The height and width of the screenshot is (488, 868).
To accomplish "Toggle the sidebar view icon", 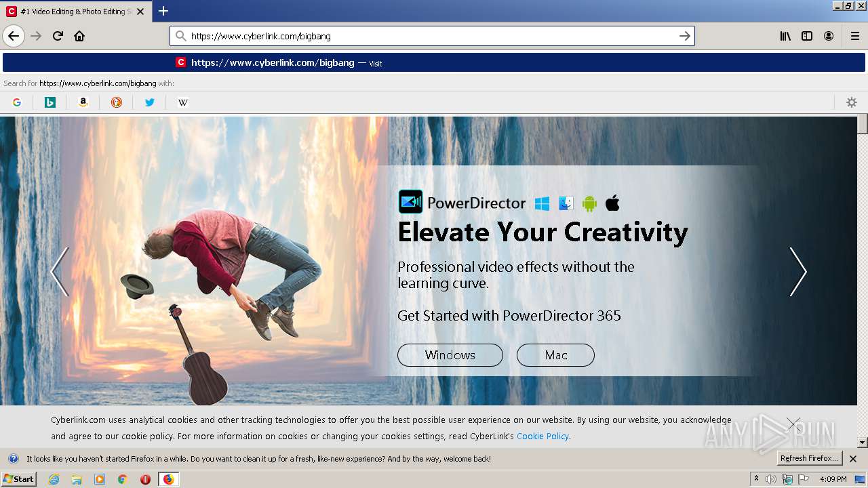I will pos(807,36).
